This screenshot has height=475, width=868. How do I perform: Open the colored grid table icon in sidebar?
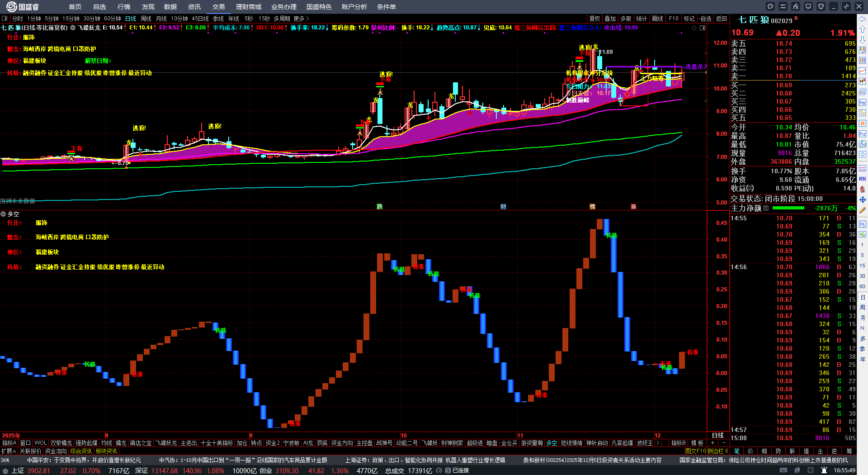tap(863, 61)
